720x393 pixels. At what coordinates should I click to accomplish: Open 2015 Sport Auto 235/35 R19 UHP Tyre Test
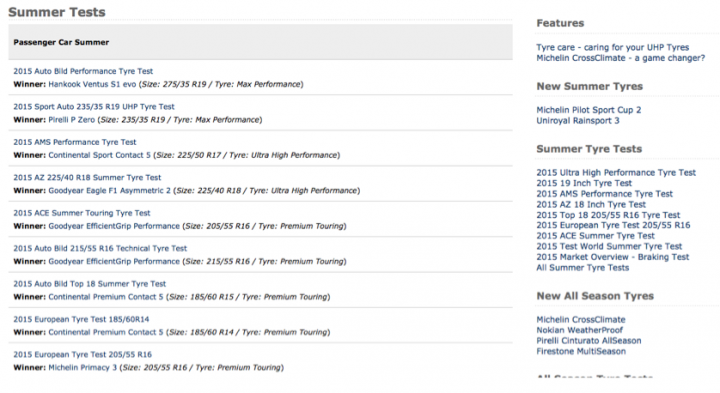pos(94,107)
